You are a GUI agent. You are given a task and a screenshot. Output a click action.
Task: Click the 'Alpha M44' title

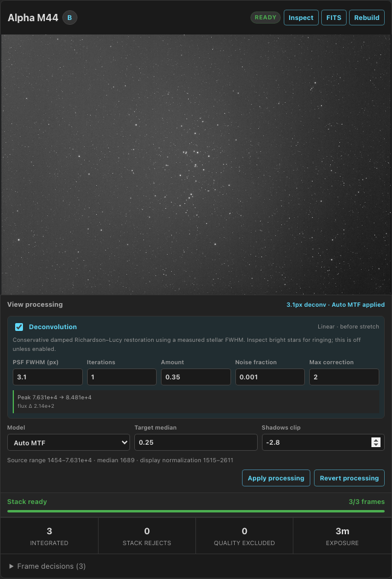[x=33, y=18]
